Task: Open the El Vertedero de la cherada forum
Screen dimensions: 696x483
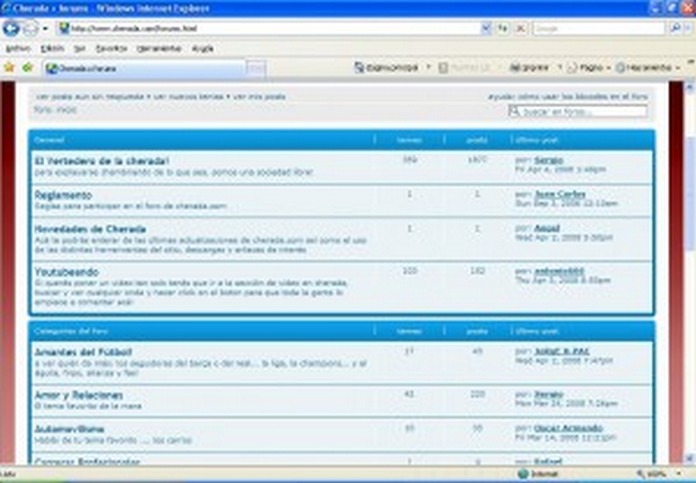Action: click(101, 160)
